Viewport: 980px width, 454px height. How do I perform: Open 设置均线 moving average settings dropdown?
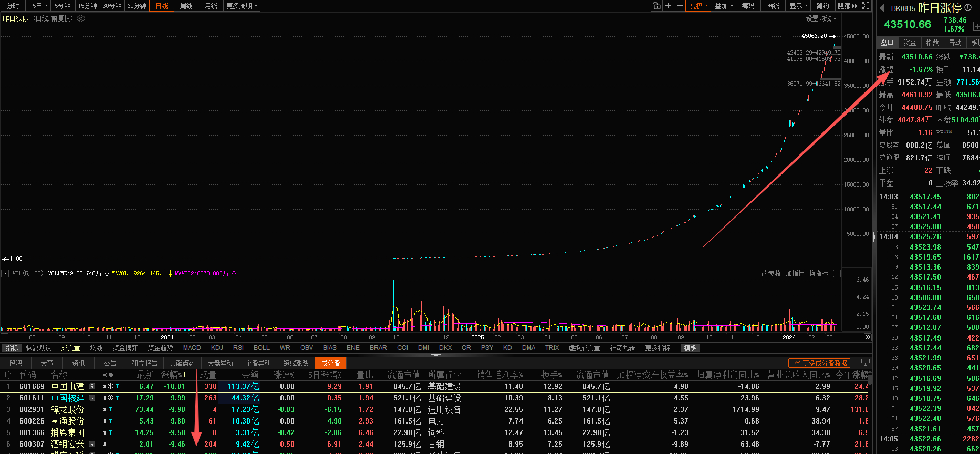click(x=821, y=18)
